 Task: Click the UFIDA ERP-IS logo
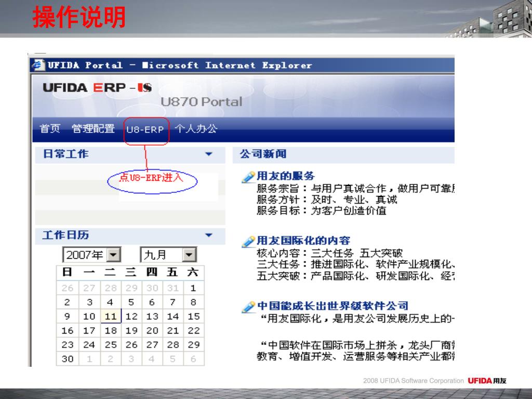coord(97,87)
